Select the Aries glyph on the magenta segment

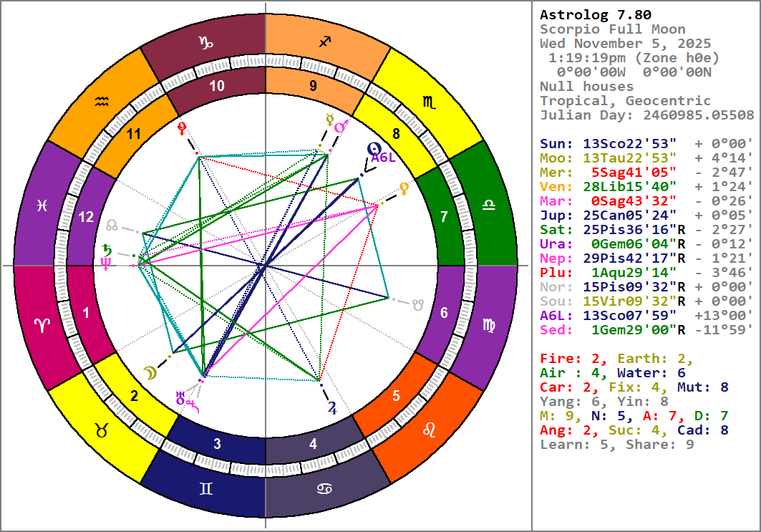[42, 326]
